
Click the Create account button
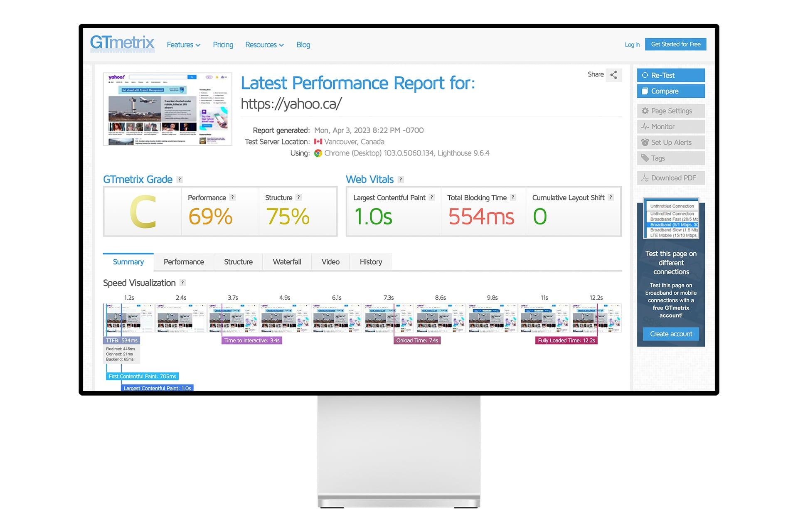(x=671, y=334)
